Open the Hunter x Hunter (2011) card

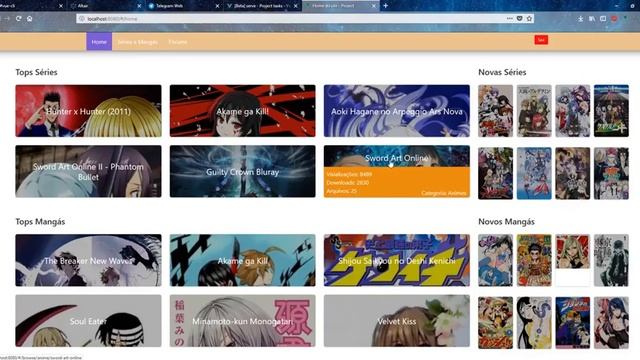pyautogui.click(x=88, y=111)
